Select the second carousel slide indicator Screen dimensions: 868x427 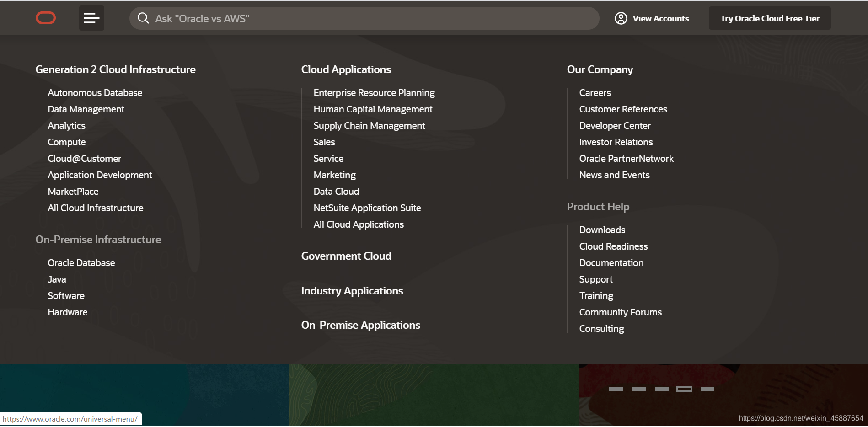tap(639, 389)
